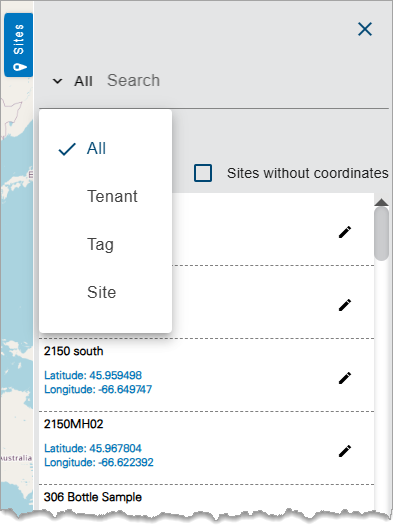393x525 pixels.
Task: Click the first site's edit pencil icon
Action: click(345, 232)
